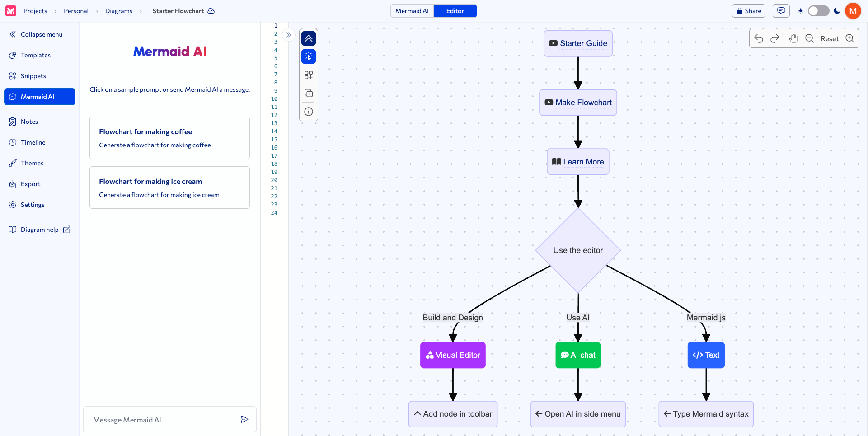Open the add shapes tool icon
868x436 pixels.
[x=309, y=75]
